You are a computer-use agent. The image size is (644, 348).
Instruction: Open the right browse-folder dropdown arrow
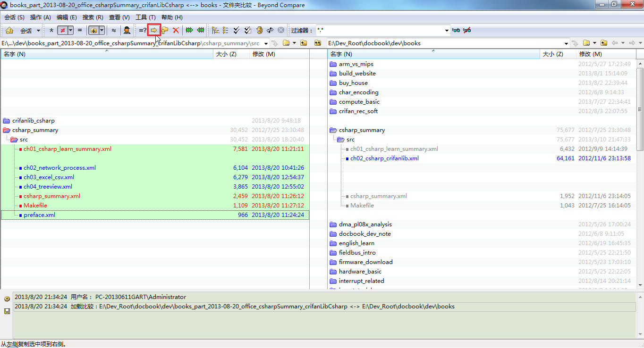(x=594, y=43)
